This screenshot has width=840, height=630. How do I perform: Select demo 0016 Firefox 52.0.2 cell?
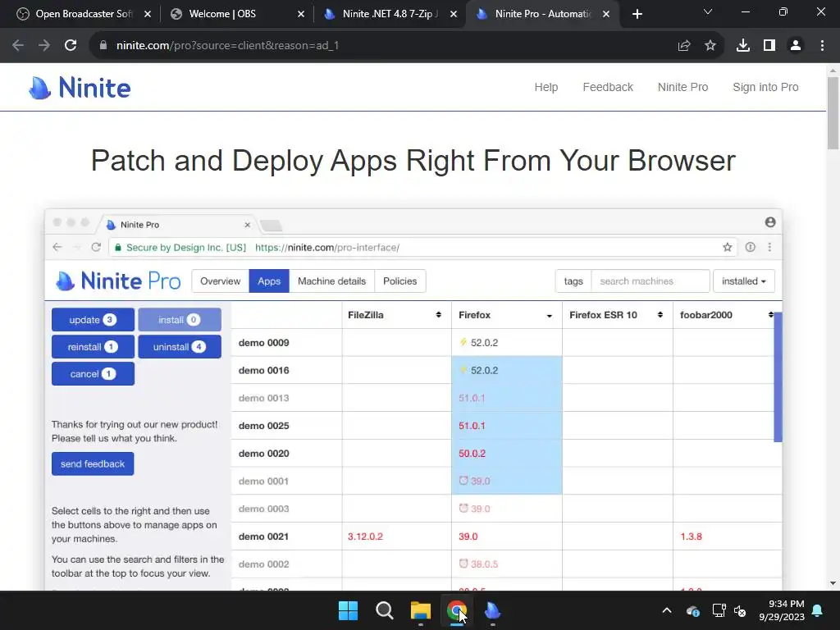tap(507, 370)
